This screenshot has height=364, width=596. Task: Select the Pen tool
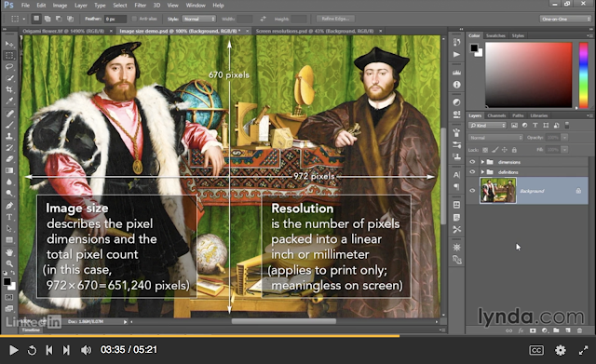click(x=9, y=206)
